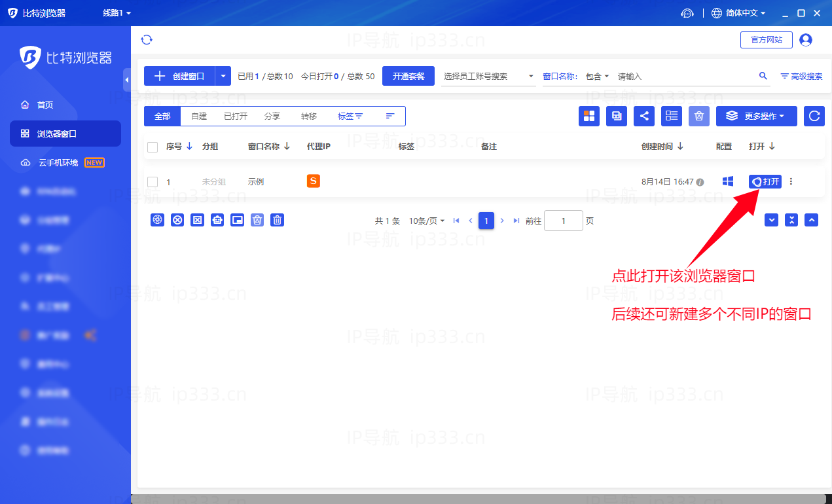The width and height of the screenshot is (832, 504).
Task: Open the 线路1 line dropdown in title bar
Action: tap(117, 13)
